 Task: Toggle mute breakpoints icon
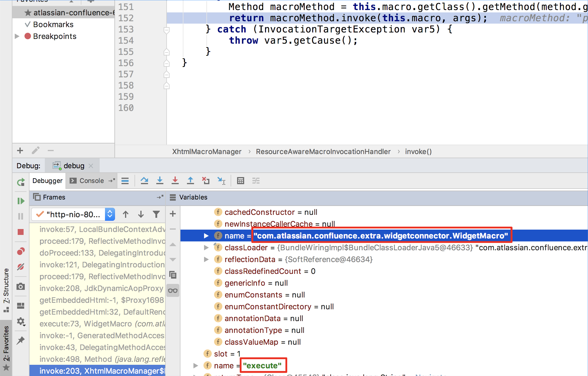pyautogui.click(x=21, y=267)
